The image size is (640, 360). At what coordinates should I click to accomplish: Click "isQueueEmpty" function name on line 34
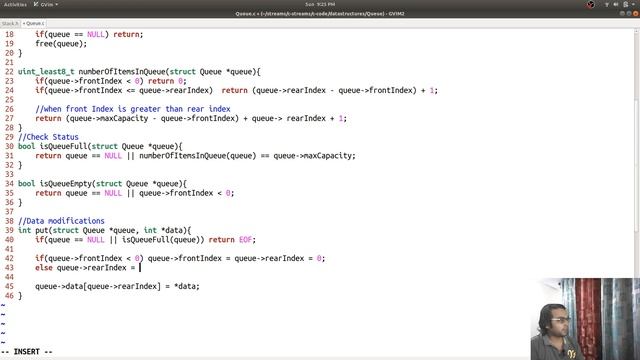pos(66,184)
